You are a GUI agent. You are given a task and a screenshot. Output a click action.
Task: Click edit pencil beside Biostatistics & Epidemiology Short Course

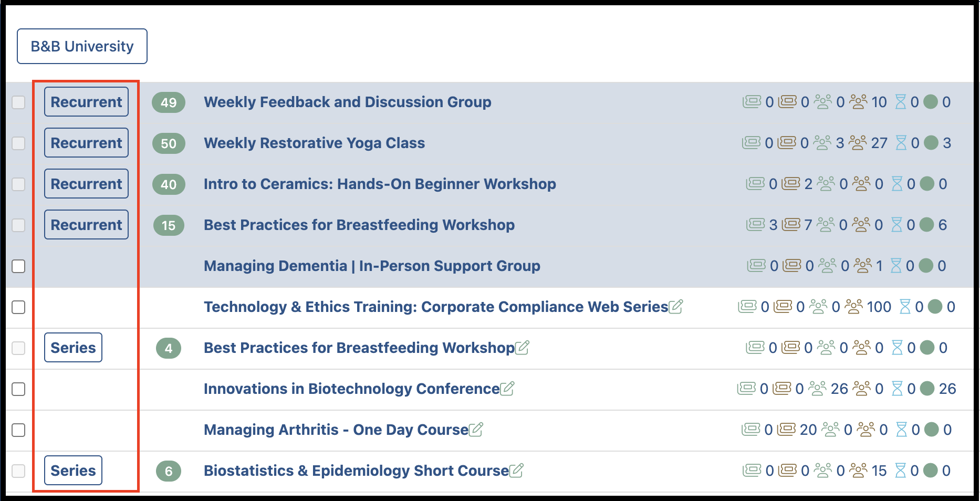coord(516,470)
